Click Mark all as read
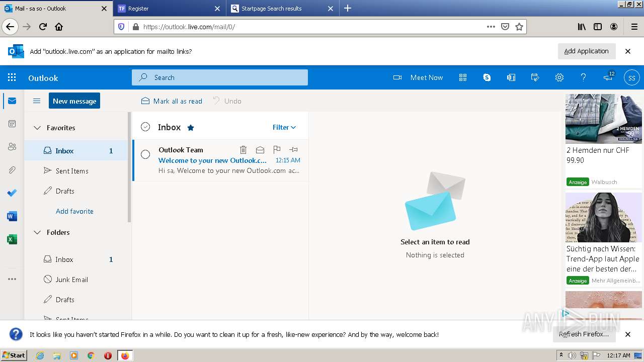Image resolution: width=644 pixels, height=362 pixels. pos(172,101)
